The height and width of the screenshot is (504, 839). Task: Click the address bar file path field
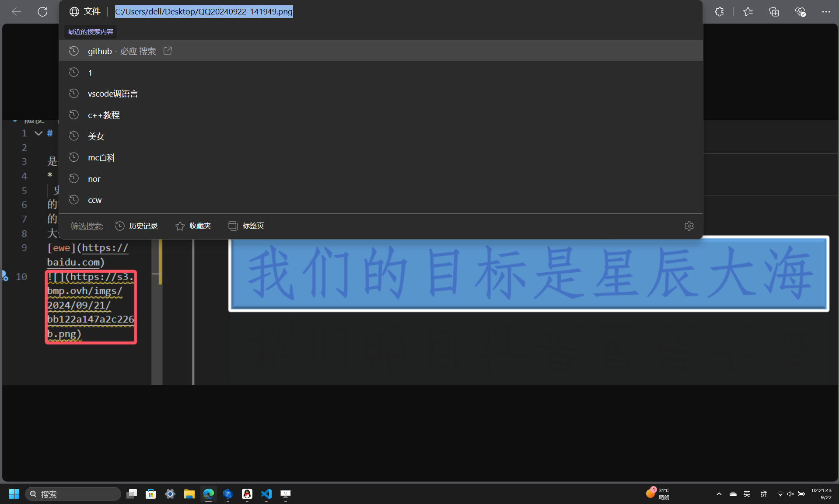pyautogui.click(x=204, y=12)
